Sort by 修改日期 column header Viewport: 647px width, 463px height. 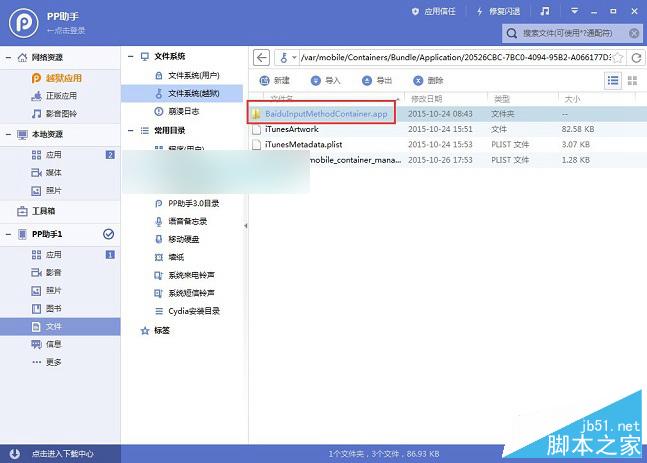pos(427,99)
